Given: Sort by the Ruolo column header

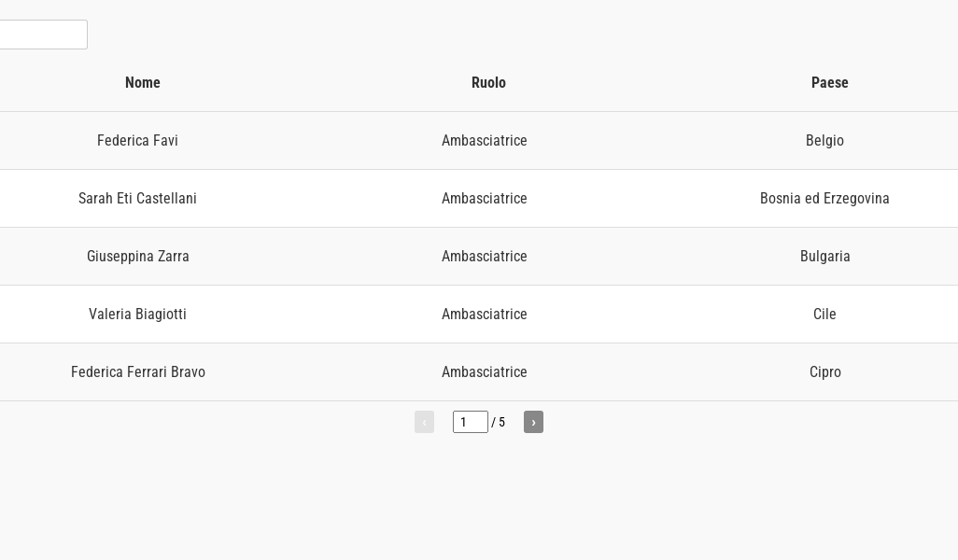Looking at the screenshot, I should pyautogui.click(x=488, y=83).
